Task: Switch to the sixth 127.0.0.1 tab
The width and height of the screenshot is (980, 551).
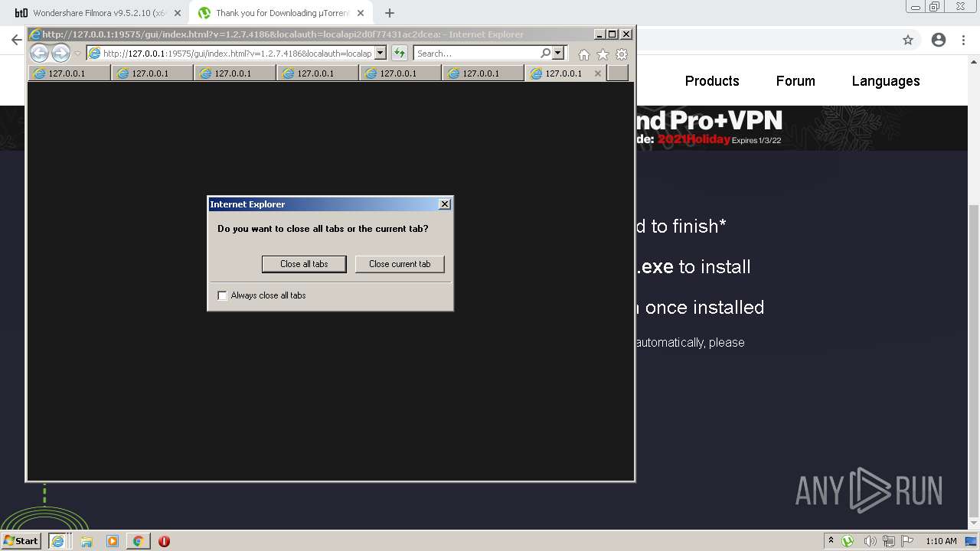Action: pos(483,73)
